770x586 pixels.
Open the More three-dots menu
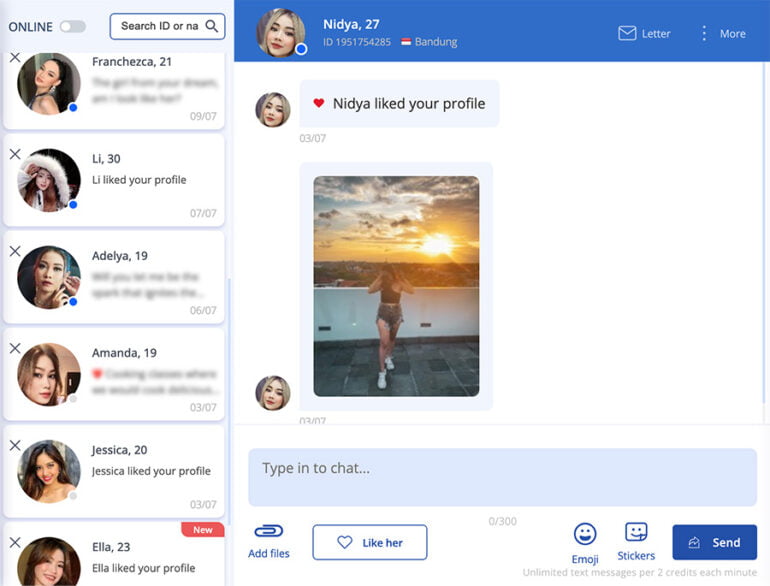pyautogui.click(x=704, y=33)
